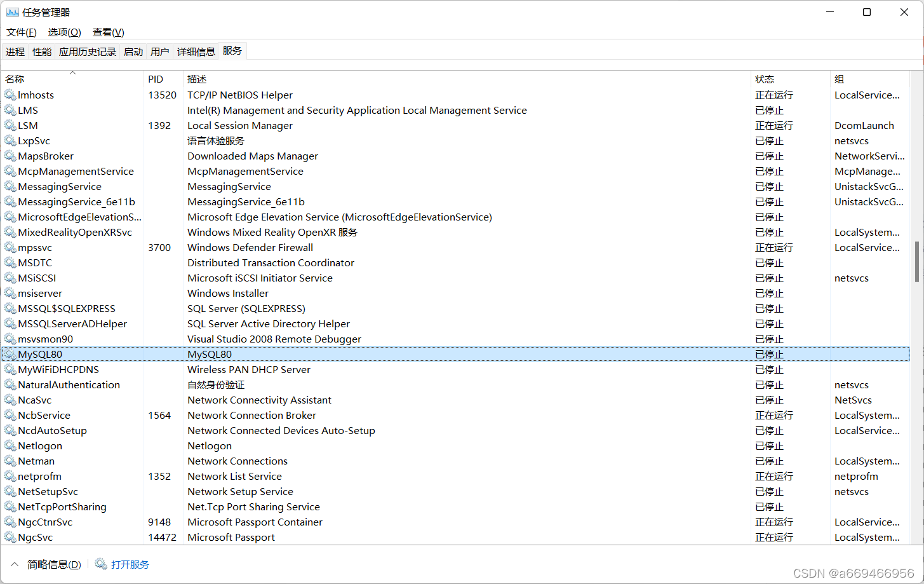This screenshot has height=584, width=924.
Task: Click the gear icon beside lmhosts service
Action: (10, 95)
